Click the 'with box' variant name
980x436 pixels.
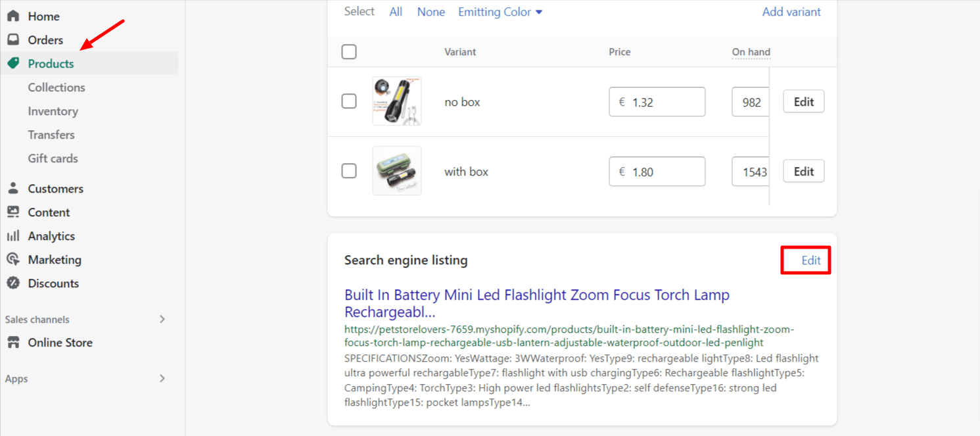pos(466,172)
